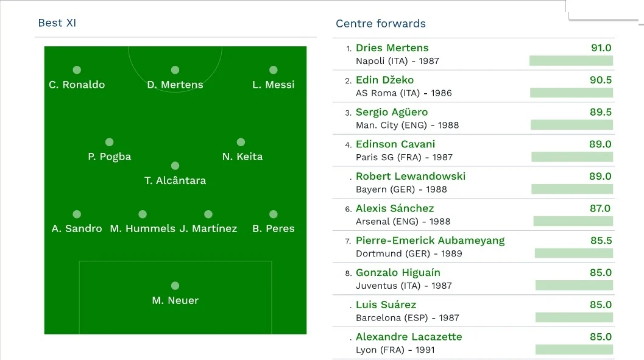The image size is (644, 360).
Task: Click the Centre forwards heading
Action: [x=381, y=24]
